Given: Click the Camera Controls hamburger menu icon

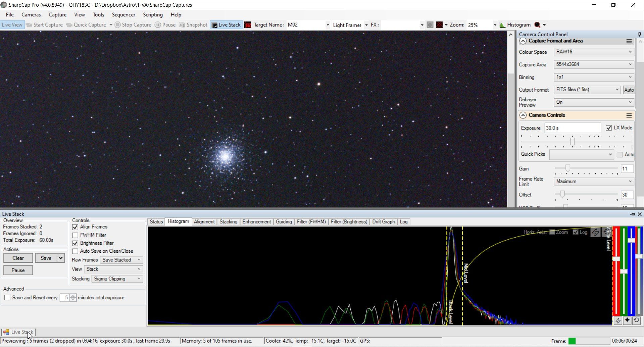Looking at the screenshot, I should (x=629, y=115).
